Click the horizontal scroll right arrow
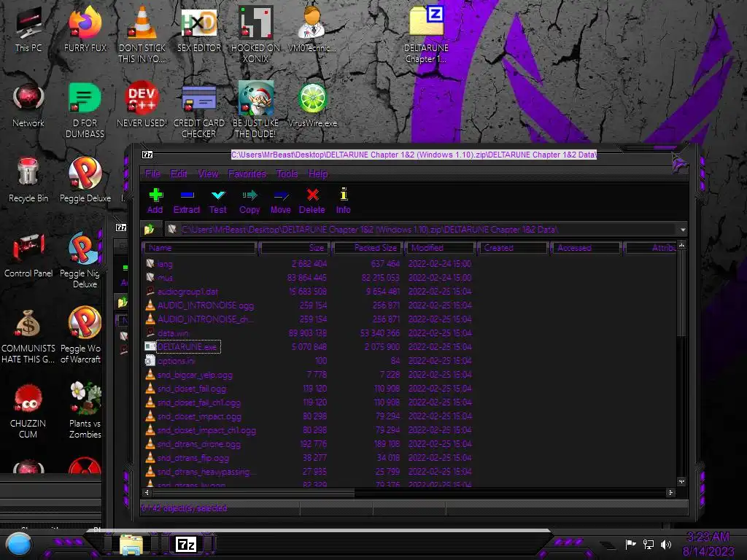 tap(671, 492)
